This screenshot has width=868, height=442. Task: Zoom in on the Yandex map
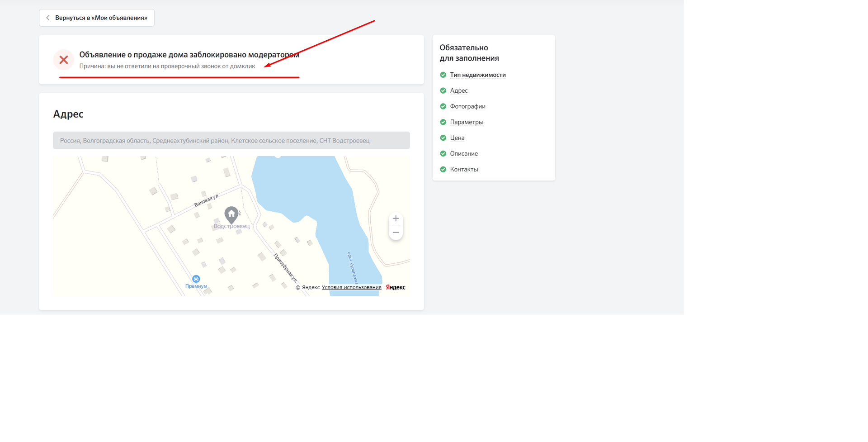pos(396,219)
